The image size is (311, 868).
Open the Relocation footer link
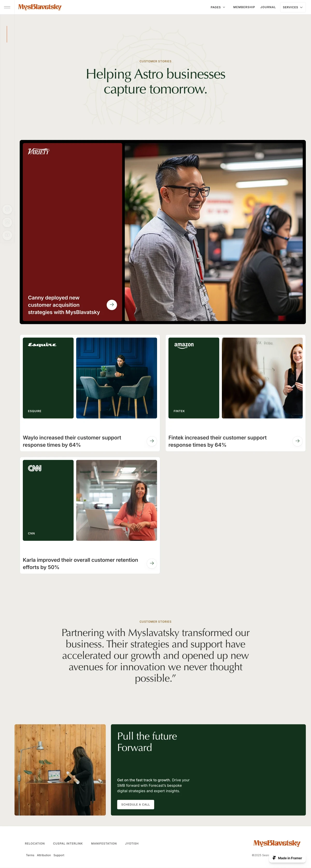(x=35, y=843)
